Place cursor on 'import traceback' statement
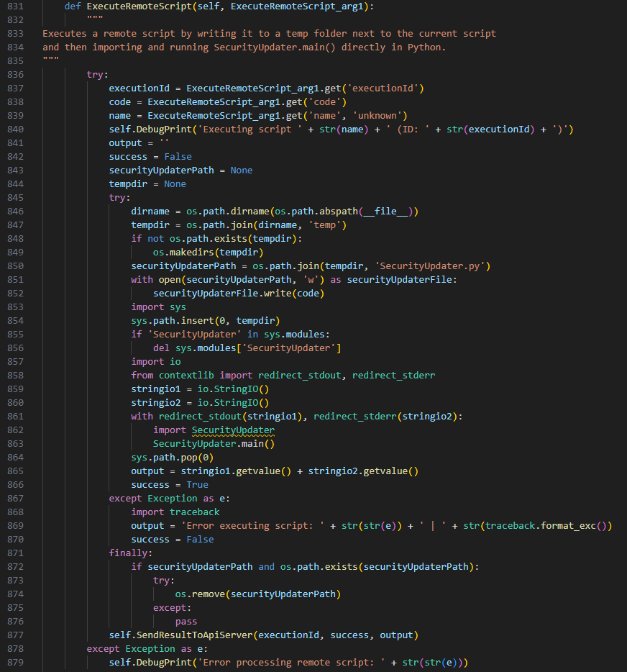The height and width of the screenshot is (672, 627). (175, 512)
